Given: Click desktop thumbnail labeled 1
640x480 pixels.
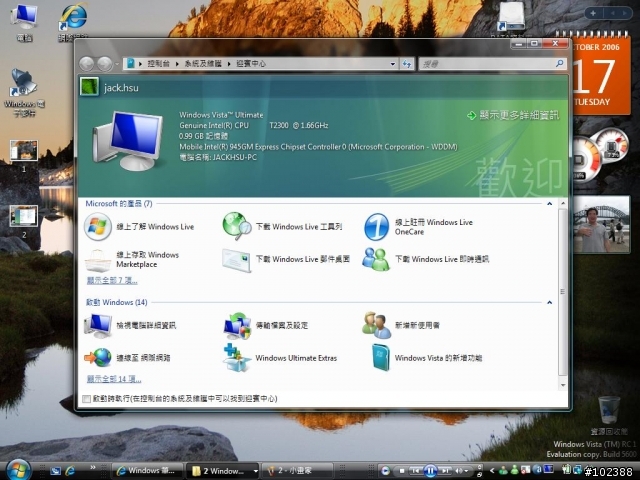Looking at the screenshot, I should pyautogui.click(x=24, y=155).
